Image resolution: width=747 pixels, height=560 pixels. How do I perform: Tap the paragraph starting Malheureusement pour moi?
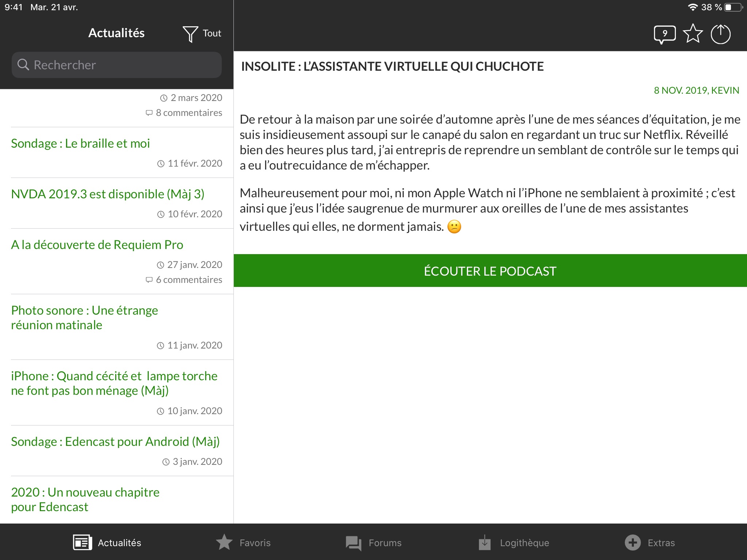pos(487,210)
